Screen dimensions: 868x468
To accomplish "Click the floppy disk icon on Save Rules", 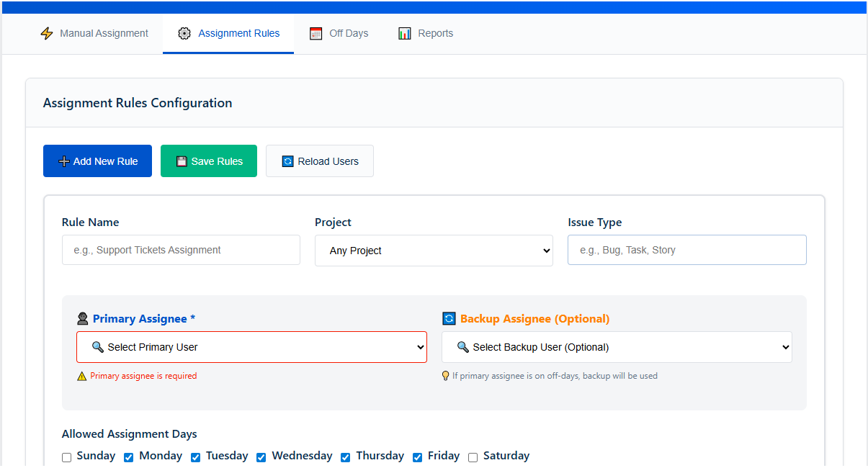I will (x=182, y=161).
